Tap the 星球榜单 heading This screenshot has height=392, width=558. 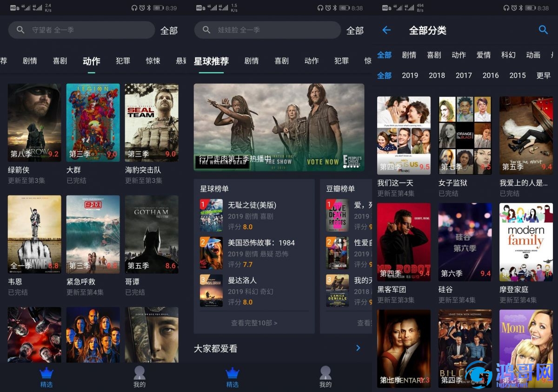[x=214, y=189]
